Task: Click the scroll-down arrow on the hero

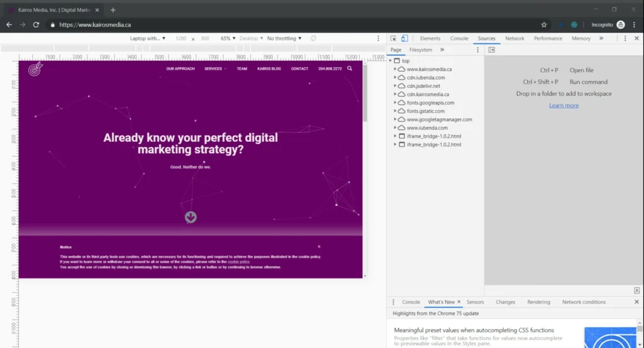Action: [x=191, y=217]
